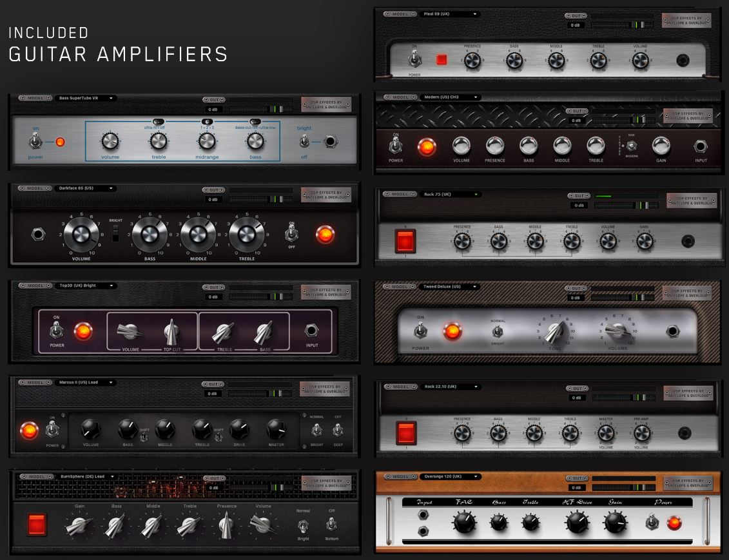Click the Tweed Deluxe TONE knob

pos(555,332)
